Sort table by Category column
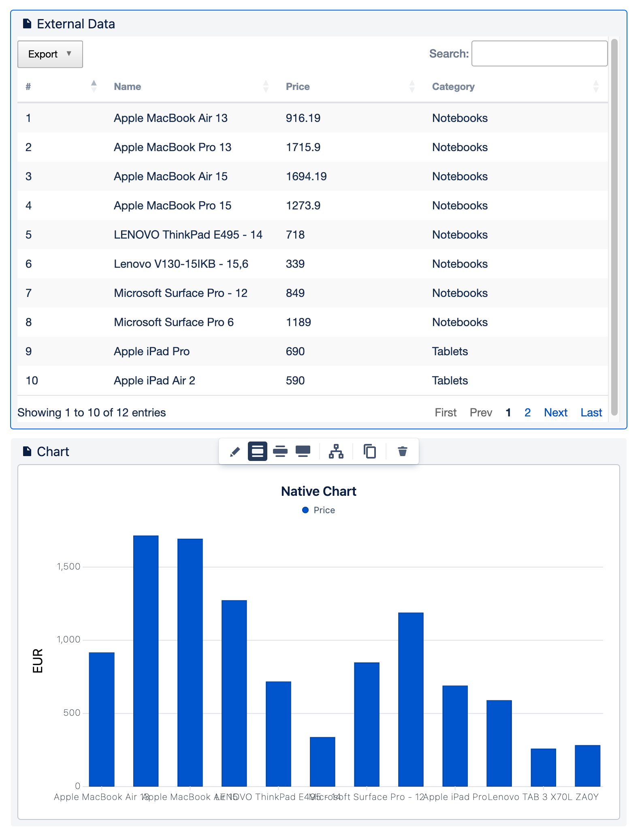 (x=453, y=87)
